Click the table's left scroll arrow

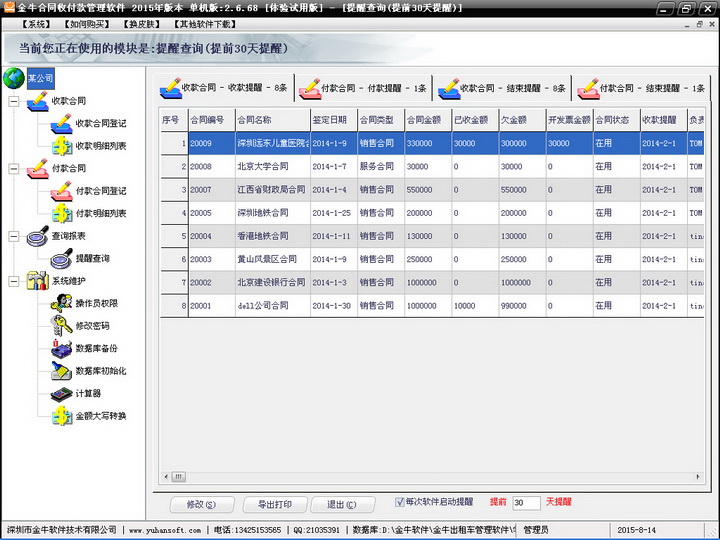point(166,477)
